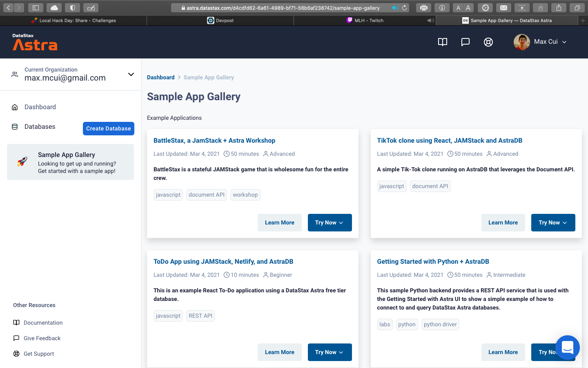Click the Dashboard home icon in sidebar
This screenshot has width=588, height=368.
click(15, 107)
